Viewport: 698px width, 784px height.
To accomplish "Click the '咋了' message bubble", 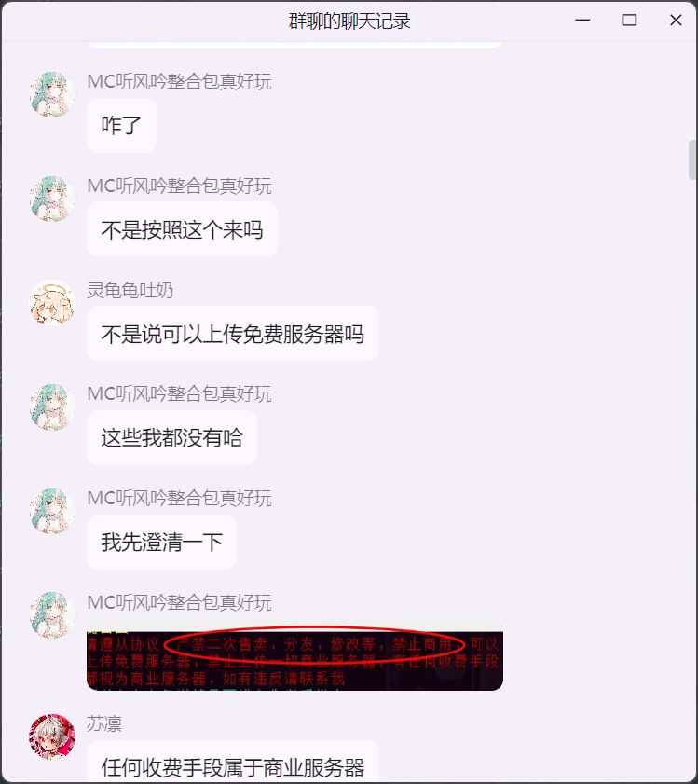I will click(121, 126).
